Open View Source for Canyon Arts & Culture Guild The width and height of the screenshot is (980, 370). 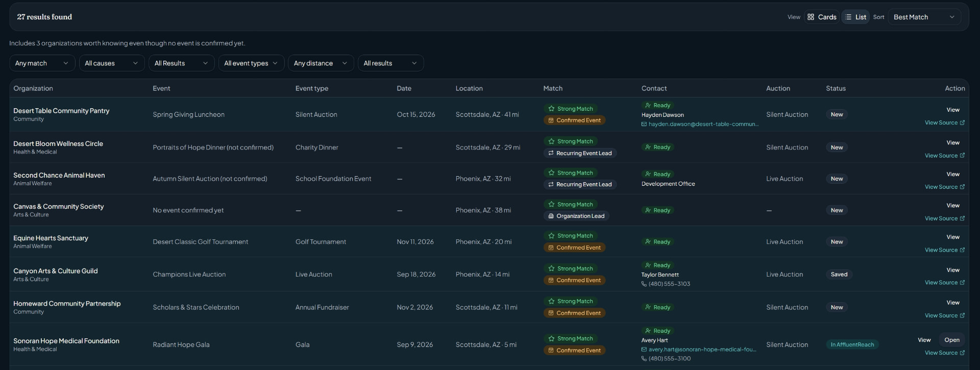tap(944, 283)
